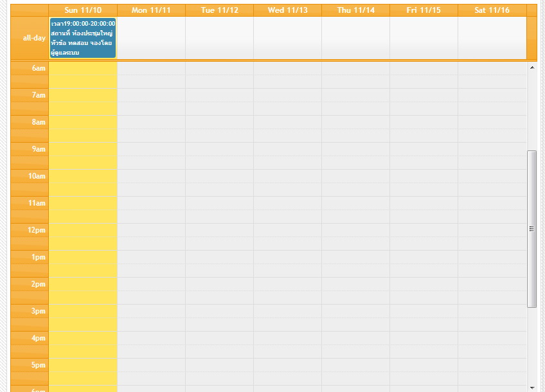Select the all-day cell for Wednesday
The image size is (545, 392).
tap(287, 38)
